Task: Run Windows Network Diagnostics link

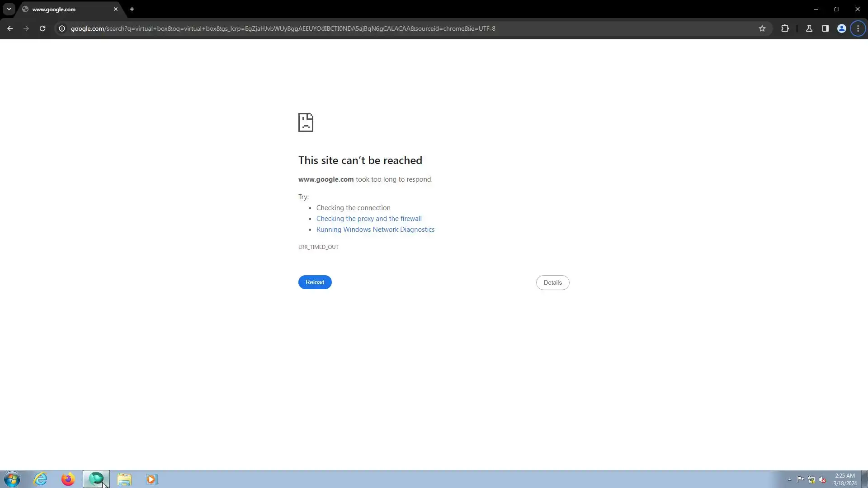Action: pos(375,230)
